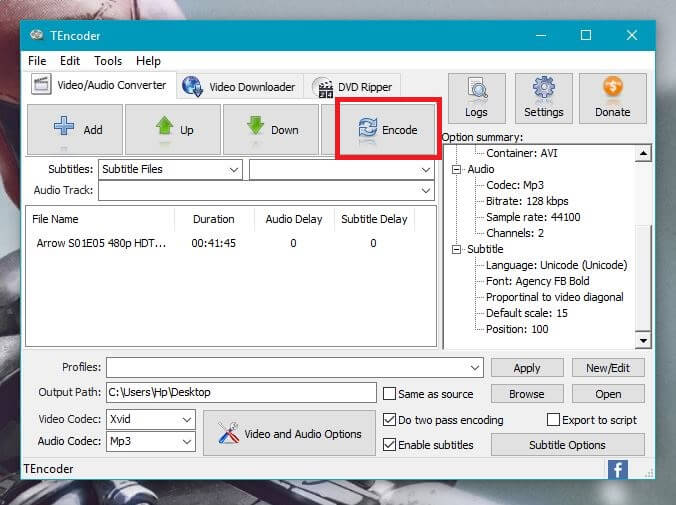
Task: Open Settings gear button
Action: 544,98
